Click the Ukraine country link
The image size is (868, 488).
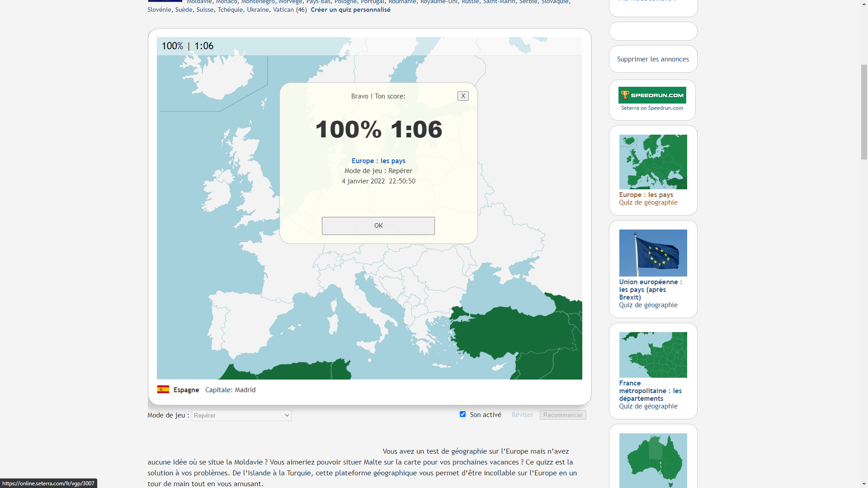pyautogui.click(x=258, y=9)
